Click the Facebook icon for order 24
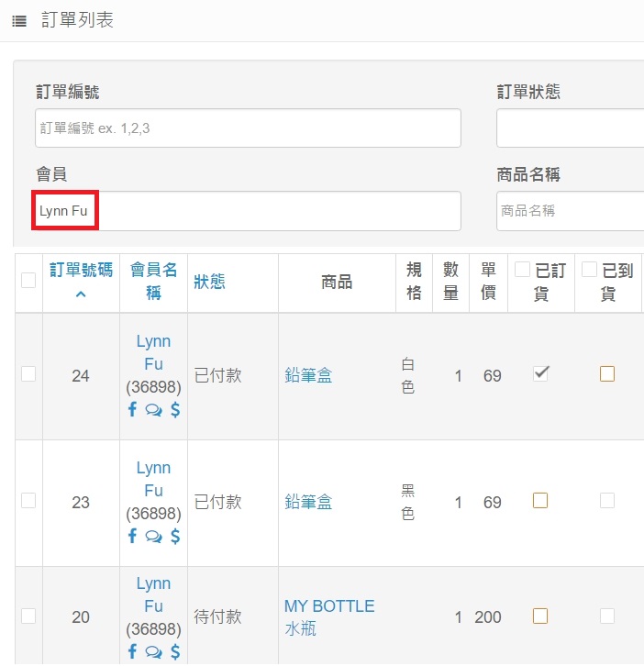 pos(132,410)
